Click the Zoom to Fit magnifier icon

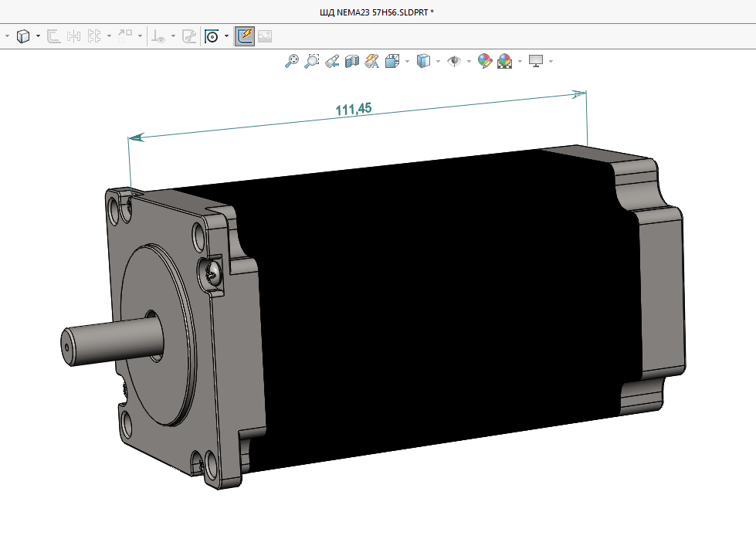pos(292,61)
